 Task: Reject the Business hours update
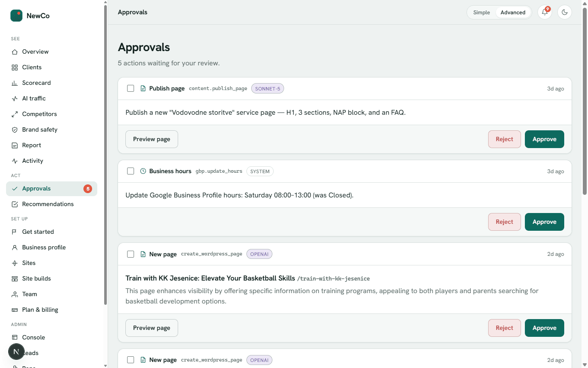pyautogui.click(x=504, y=222)
